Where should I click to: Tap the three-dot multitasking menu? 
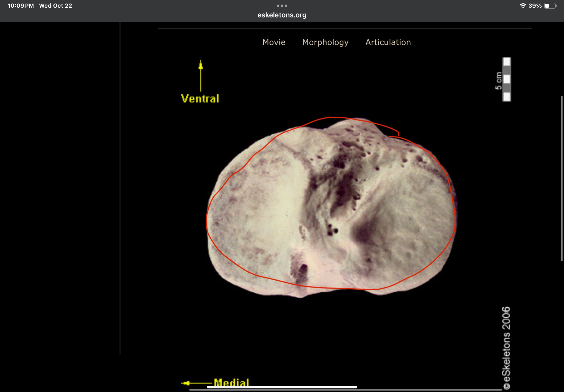282,6
